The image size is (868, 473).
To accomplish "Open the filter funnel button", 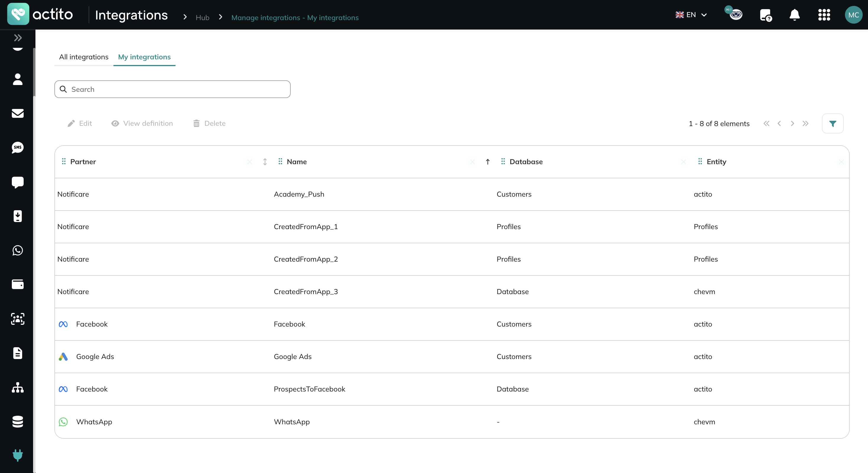I will 833,123.
